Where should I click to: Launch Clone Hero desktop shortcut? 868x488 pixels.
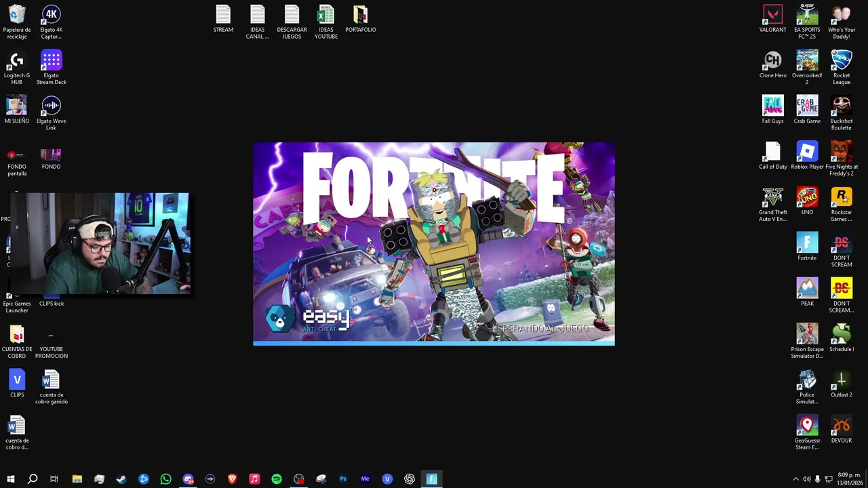pyautogui.click(x=772, y=64)
